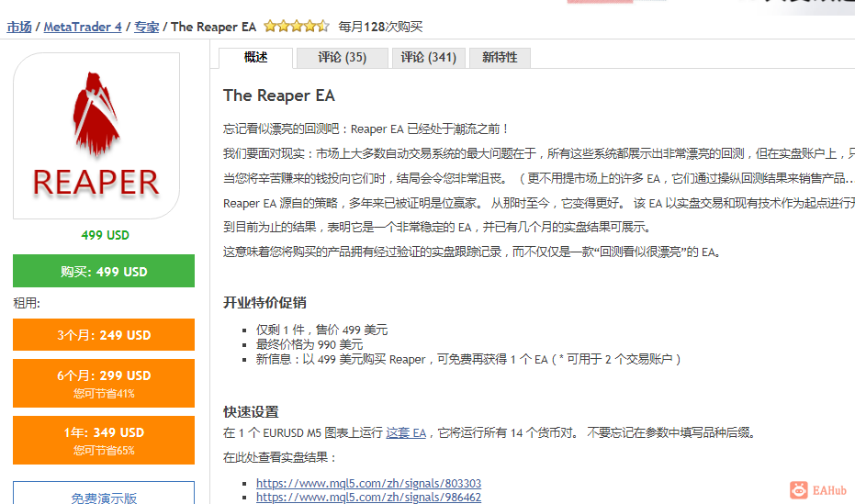Screen dimensions: 855x504
Task: Open the 市场 breadcrumb link
Action: (x=19, y=27)
